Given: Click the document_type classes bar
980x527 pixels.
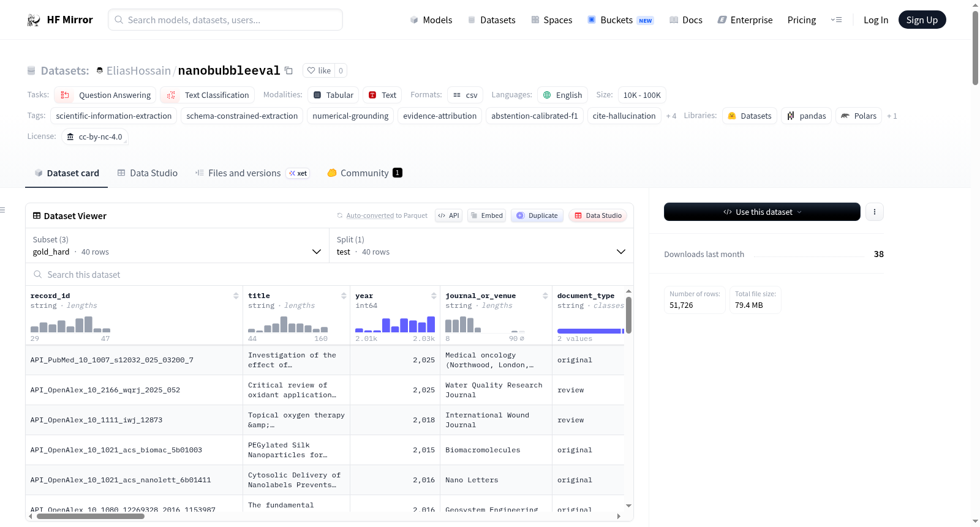Looking at the screenshot, I should pos(590,331).
